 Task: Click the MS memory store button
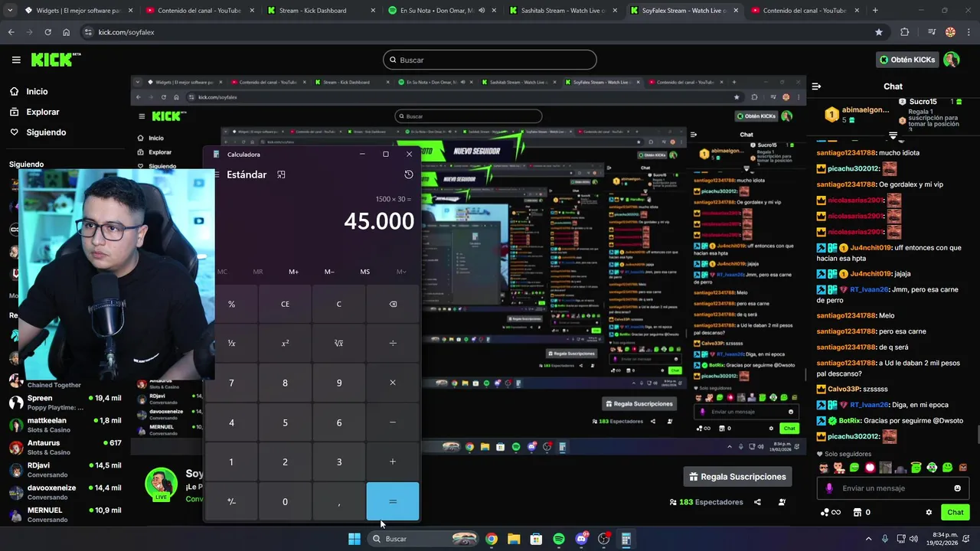365,272
